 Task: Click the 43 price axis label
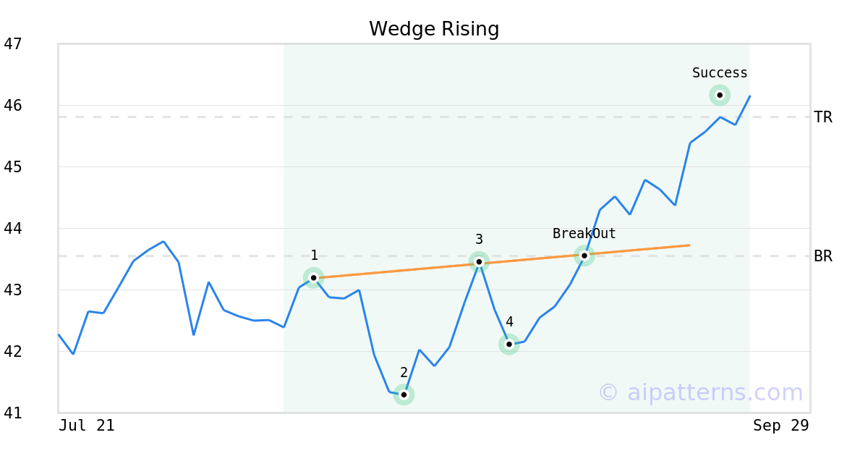tap(13, 290)
